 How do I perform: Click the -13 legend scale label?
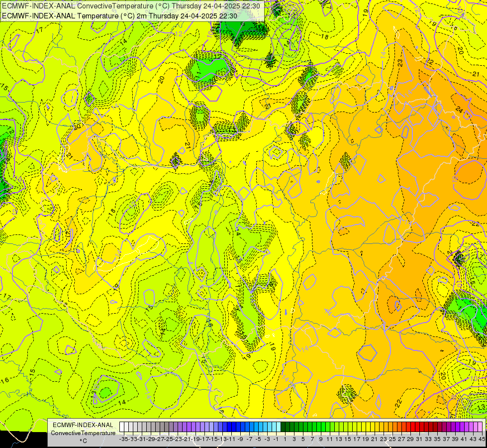[x=222, y=440]
